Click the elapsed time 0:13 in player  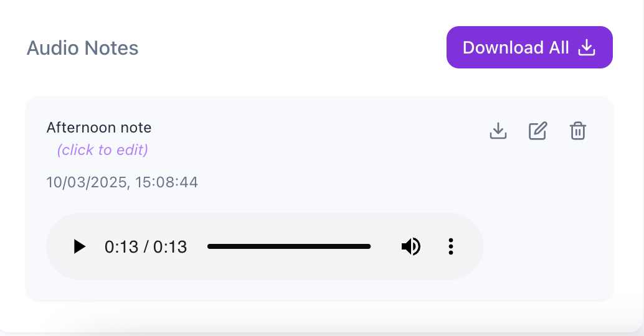(x=121, y=247)
